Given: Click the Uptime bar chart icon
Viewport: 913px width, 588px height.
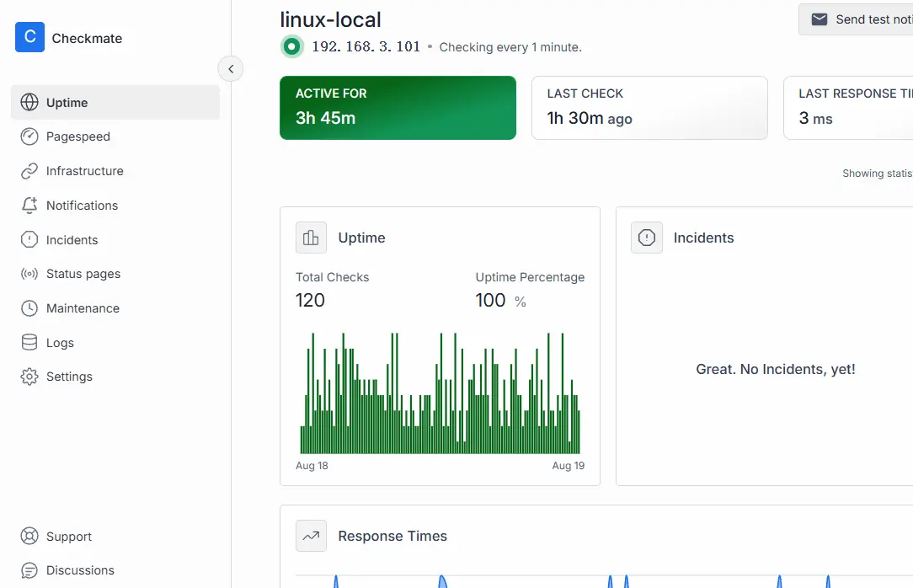Looking at the screenshot, I should [x=311, y=238].
